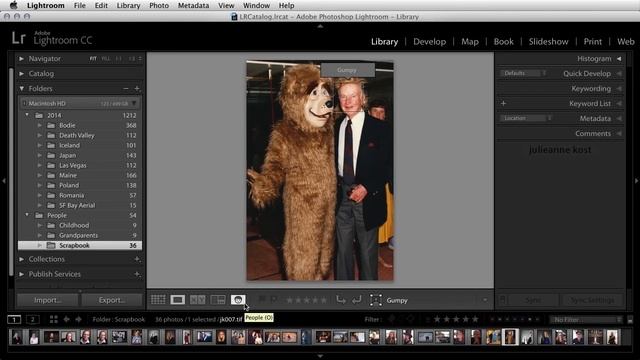Image resolution: width=640 pixels, height=360 pixels.
Task: Click the Export button
Action: coord(112,300)
